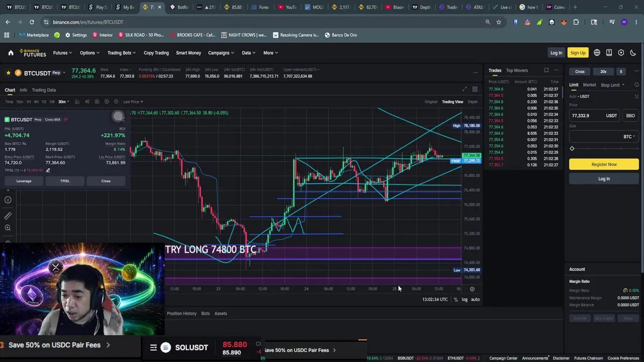This screenshot has height=362, width=644.
Task: Adjust the order size slider handle
Action: point(572,148)
